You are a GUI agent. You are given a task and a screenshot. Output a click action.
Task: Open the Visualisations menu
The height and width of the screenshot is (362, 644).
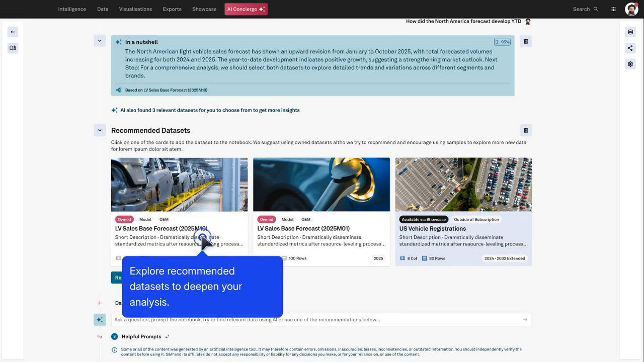click(135, 9)
